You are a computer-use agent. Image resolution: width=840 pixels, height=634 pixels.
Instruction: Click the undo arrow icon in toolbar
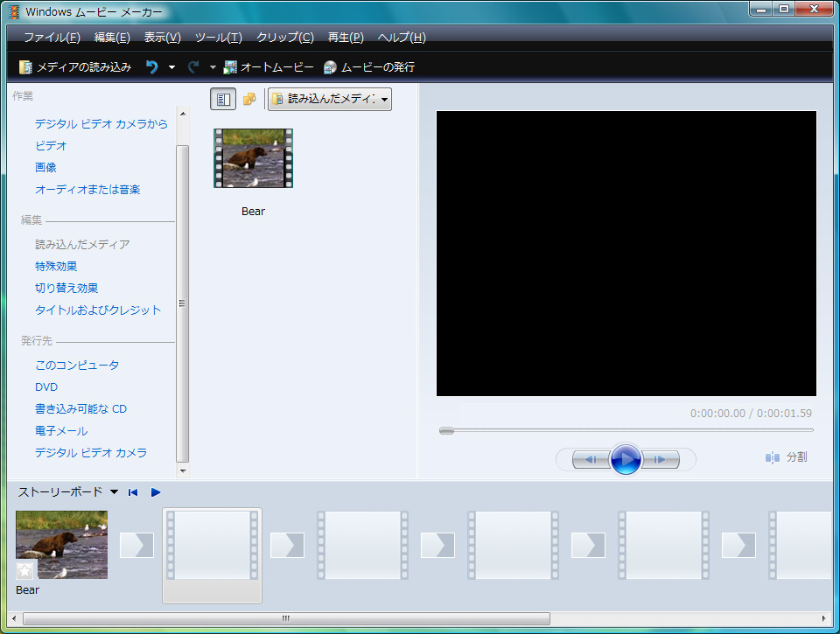[152, 67]
